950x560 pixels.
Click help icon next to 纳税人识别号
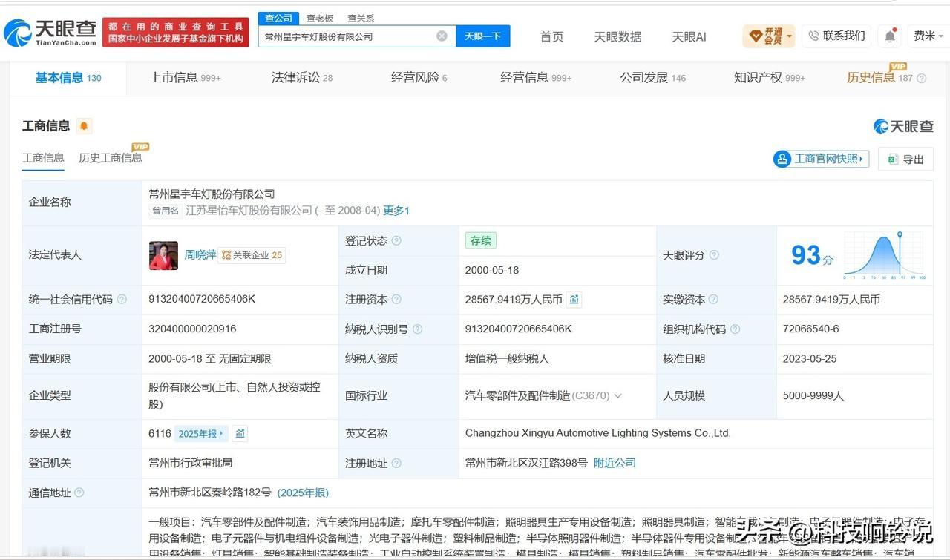pyautogui.click(x=417, y=329)
